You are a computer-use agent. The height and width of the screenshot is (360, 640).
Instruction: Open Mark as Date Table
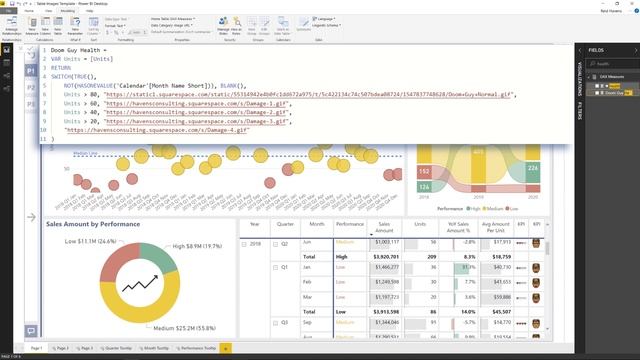coord(283,26)
